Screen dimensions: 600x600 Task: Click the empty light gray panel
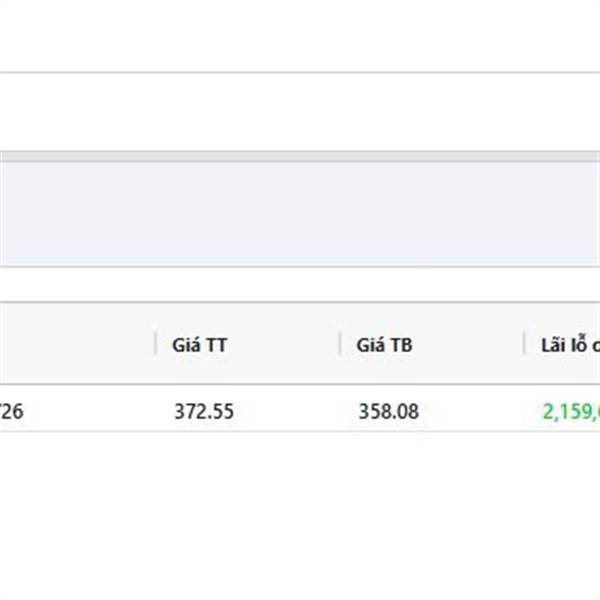pos(300,214)
